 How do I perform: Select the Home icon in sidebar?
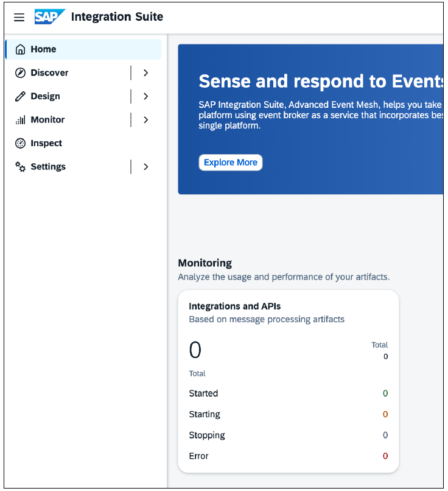click(20, 49)
